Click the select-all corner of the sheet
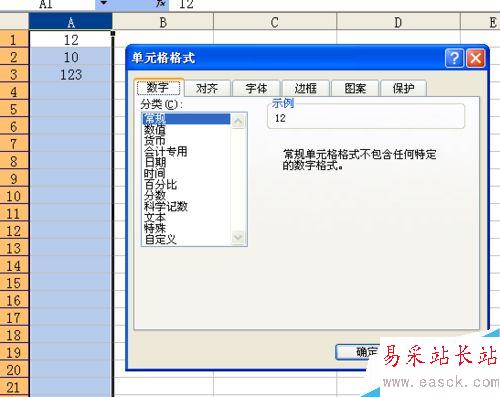Image resolution: width=500 pixels, height=397 pixels. pyautogui.click(x=14, y=22)
